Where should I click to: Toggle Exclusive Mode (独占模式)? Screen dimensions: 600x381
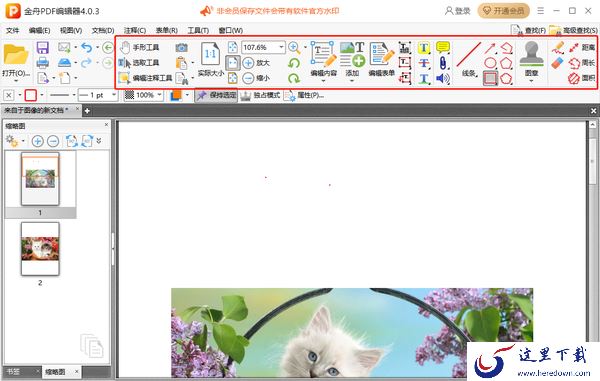[x=260, y=95]
